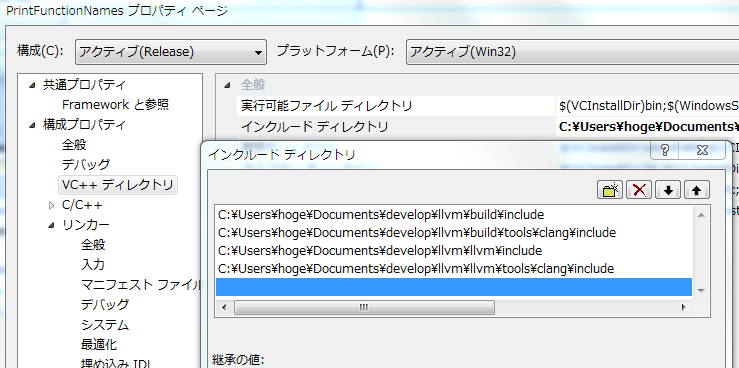The image size is (739, 368).
Task: Click the blue highlighted empty entry line
Action: point(454,287)
